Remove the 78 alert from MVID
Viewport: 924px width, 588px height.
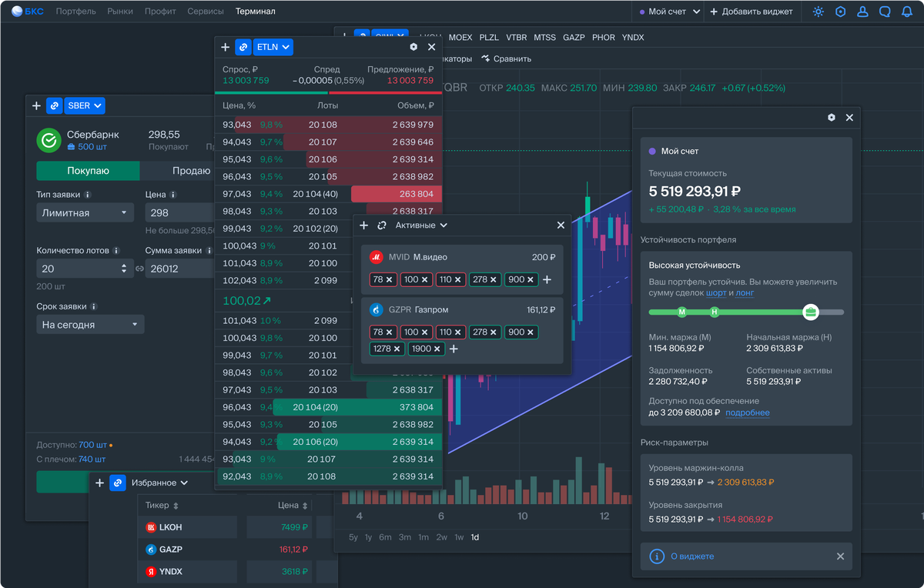pyautogui.click(x=389, y=280)
